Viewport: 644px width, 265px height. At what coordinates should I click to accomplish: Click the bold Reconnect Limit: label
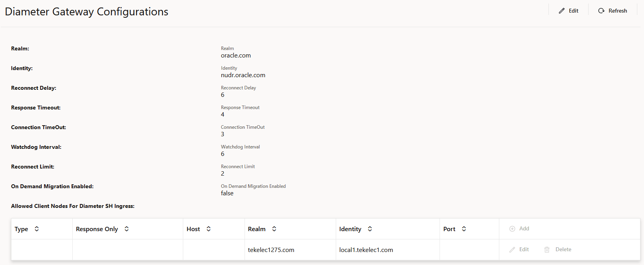coord(33,167)
